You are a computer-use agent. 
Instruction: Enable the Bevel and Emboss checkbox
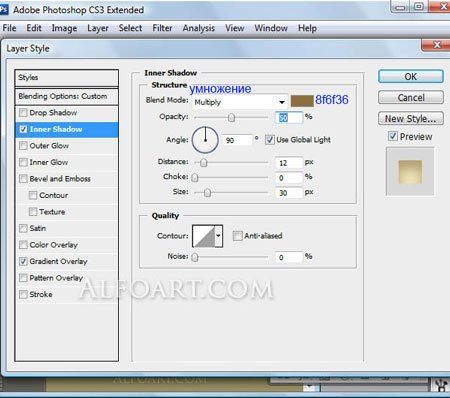point(23,179)
